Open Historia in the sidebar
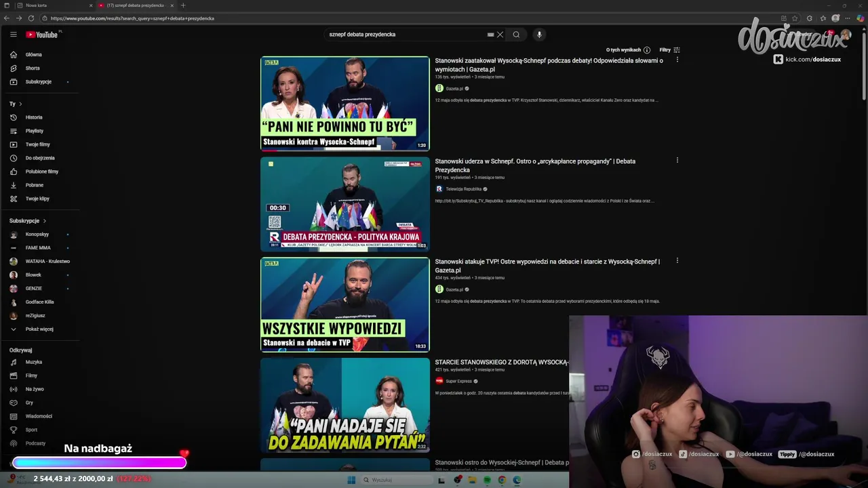868x488 pixels. [x=34, y=117]
